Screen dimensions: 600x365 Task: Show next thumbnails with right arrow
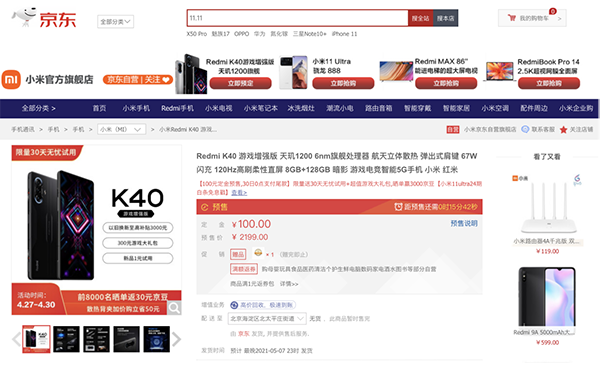[x=176, y=339]
